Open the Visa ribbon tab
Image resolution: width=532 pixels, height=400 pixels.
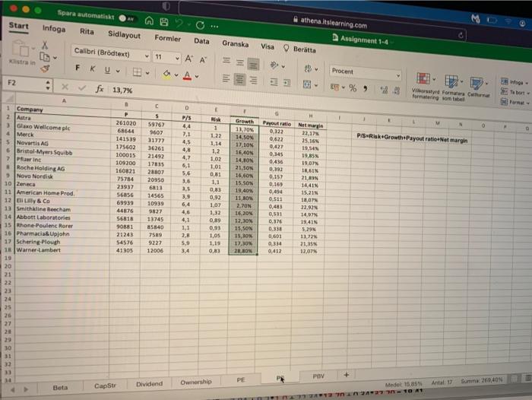click(x=268, y=46)
